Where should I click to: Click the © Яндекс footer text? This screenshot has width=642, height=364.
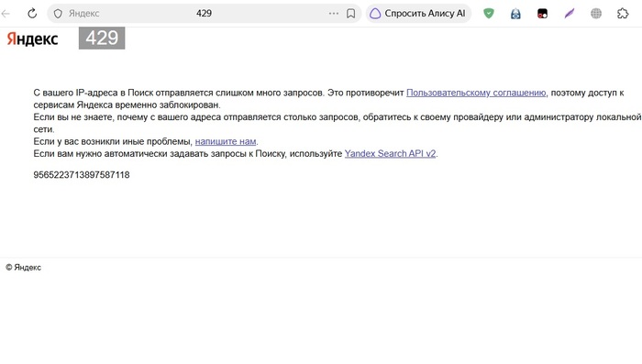[23, 268]
